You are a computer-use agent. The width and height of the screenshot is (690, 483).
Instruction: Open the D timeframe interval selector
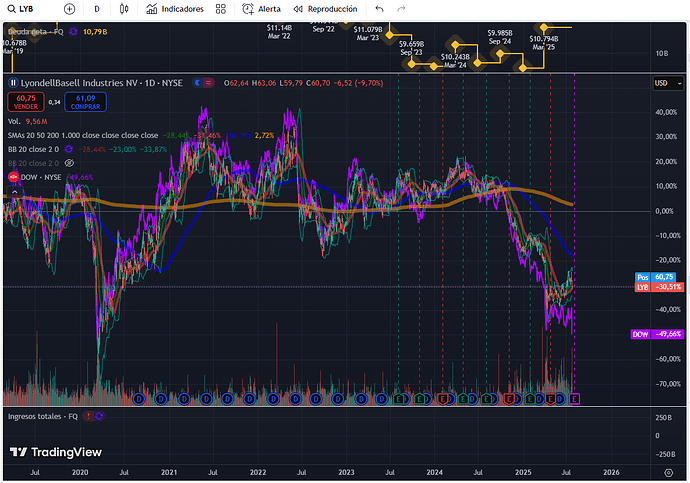pos(97,9)
